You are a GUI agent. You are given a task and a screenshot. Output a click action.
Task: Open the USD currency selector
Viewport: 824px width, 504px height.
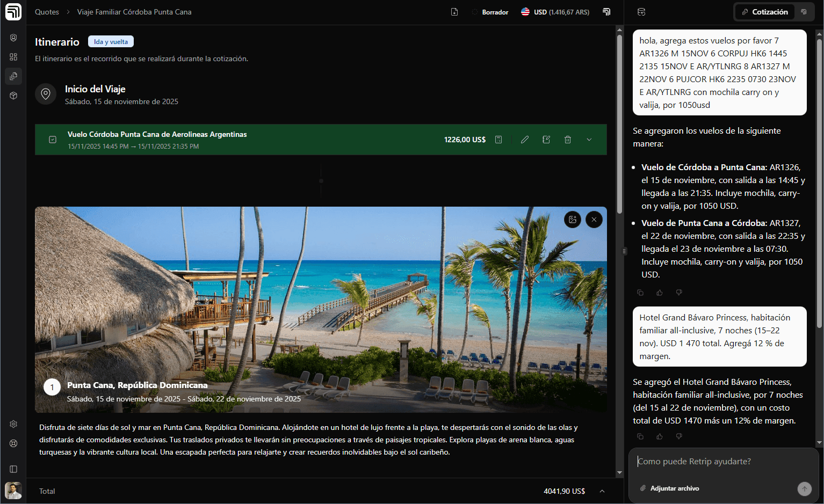point(555,12)
